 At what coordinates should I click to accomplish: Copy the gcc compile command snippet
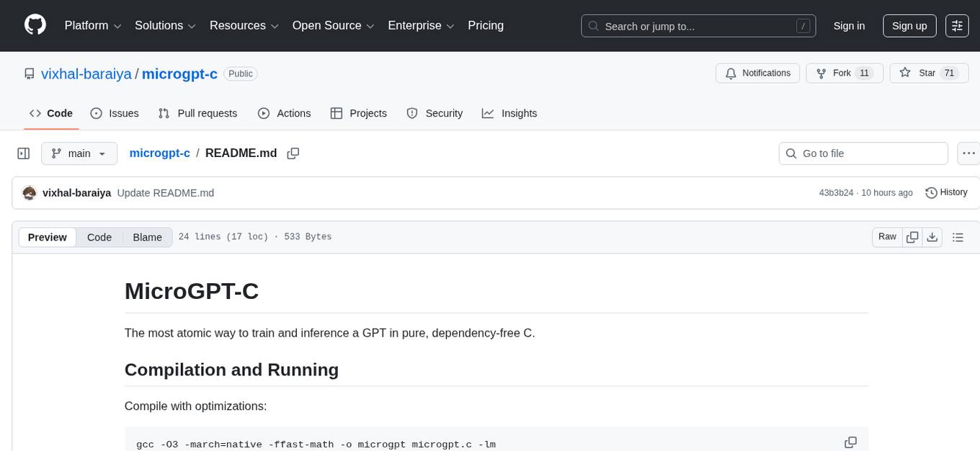pyautogui.click(x=851, y=442)
